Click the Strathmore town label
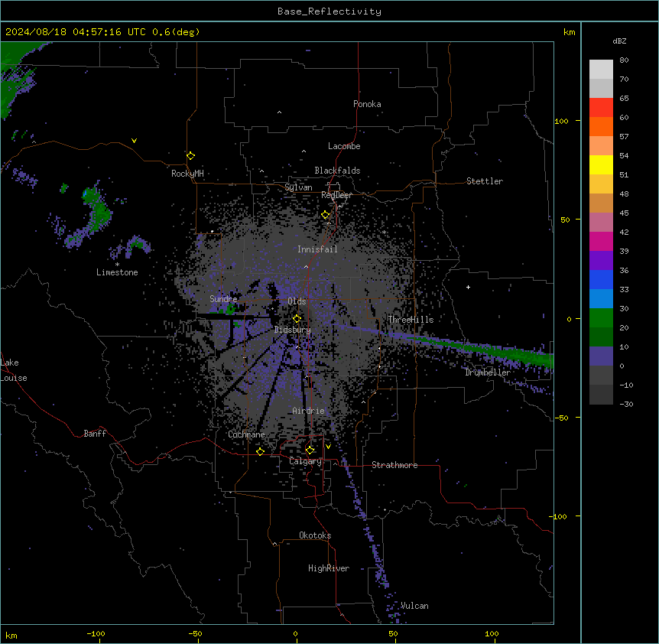 [394, 465]
